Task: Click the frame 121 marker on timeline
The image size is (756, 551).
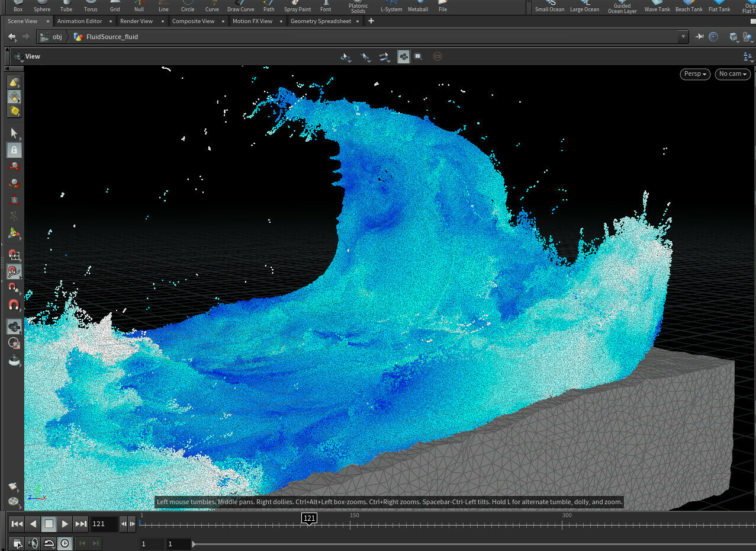Action: 309,518
